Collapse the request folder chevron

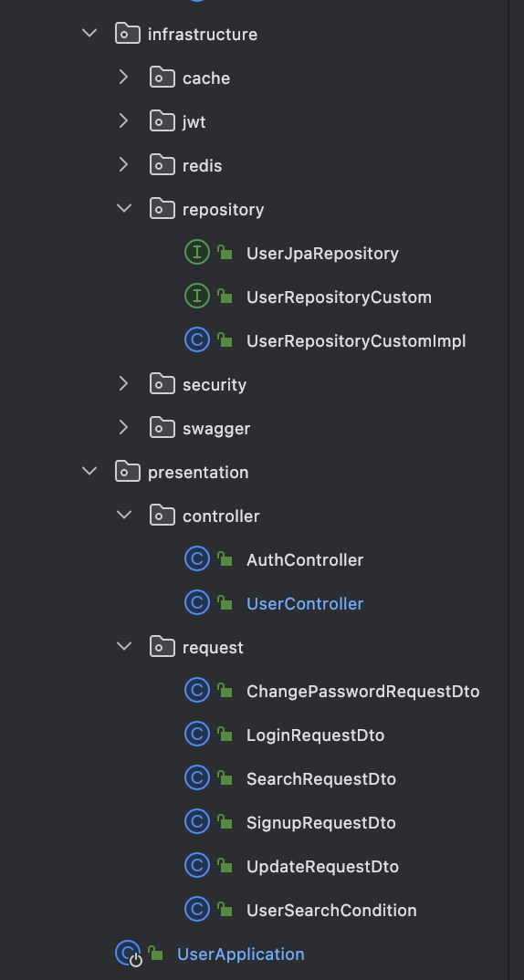point(124,646)
